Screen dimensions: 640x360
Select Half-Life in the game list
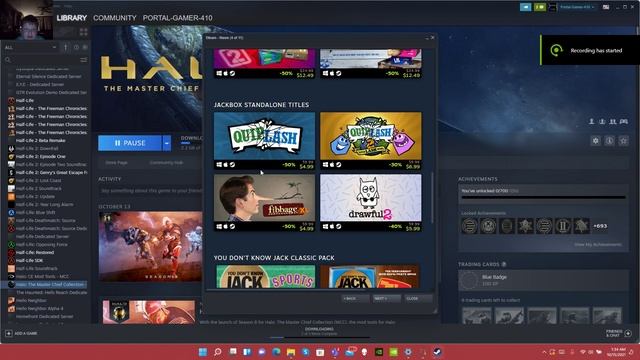(24, 100)
